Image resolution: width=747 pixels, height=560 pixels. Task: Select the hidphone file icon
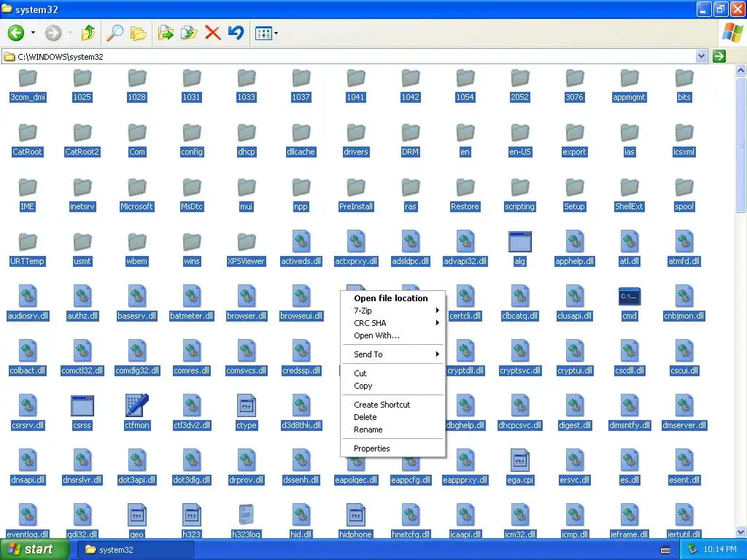(355, 515)
